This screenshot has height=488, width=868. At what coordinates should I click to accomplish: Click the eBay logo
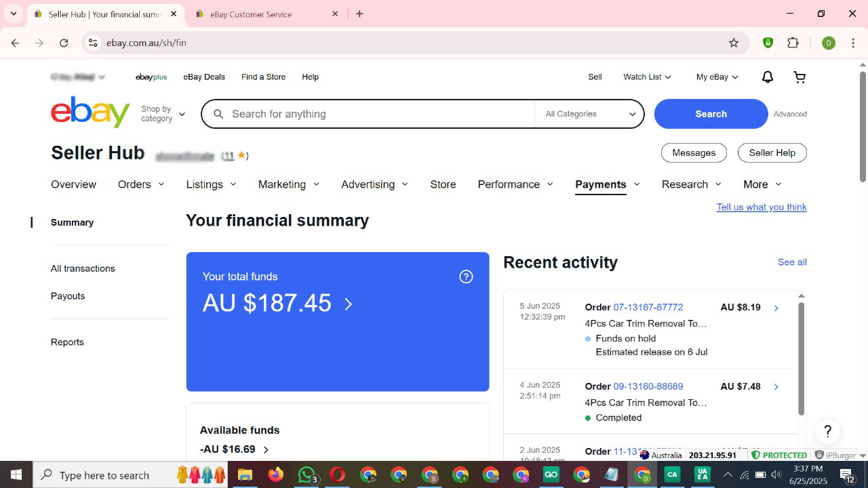coord(90,113)
